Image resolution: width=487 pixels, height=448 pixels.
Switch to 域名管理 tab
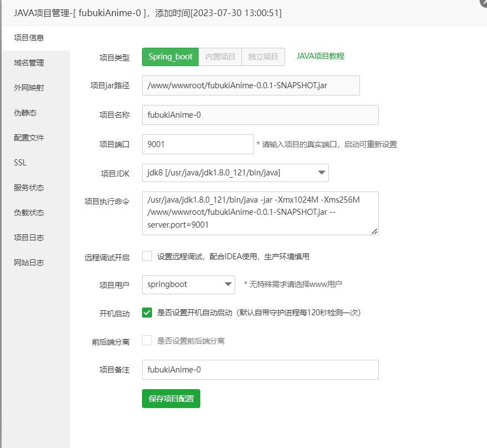pyautogui.click(x=29, y=63)
